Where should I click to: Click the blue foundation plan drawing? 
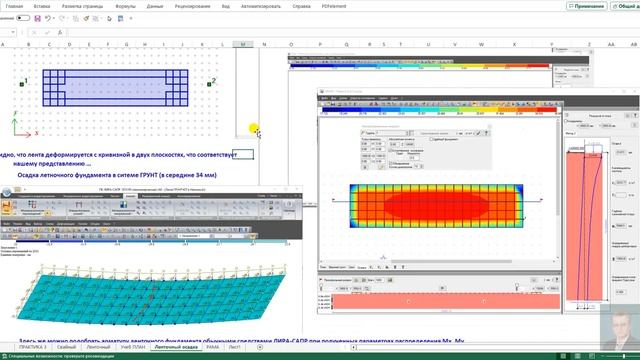point(116,88)
